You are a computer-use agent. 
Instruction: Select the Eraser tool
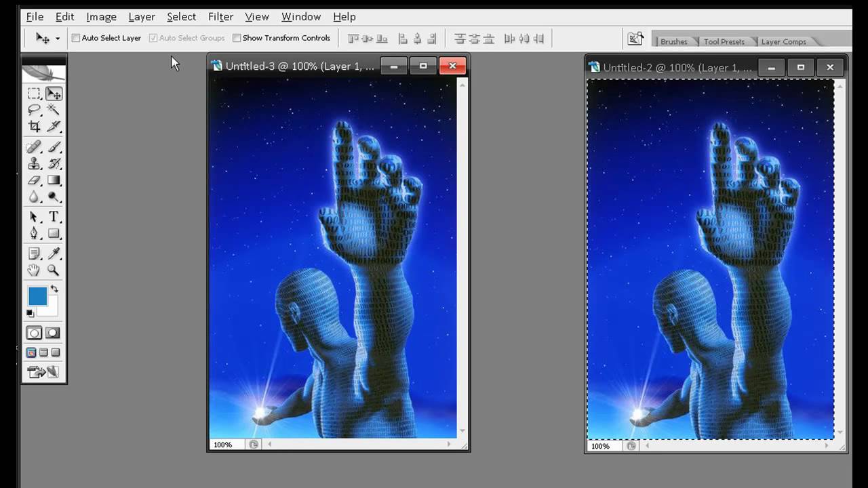click(x=34, y=180)
